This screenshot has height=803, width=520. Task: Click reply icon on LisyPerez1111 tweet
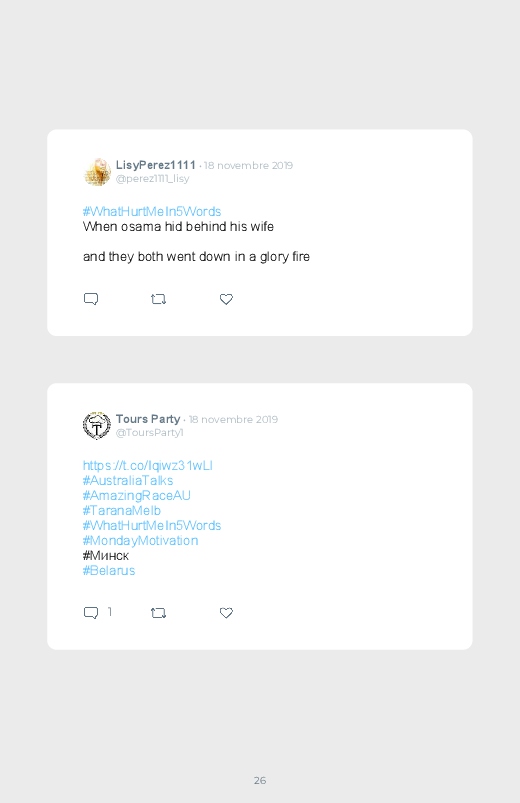point(91,299)
